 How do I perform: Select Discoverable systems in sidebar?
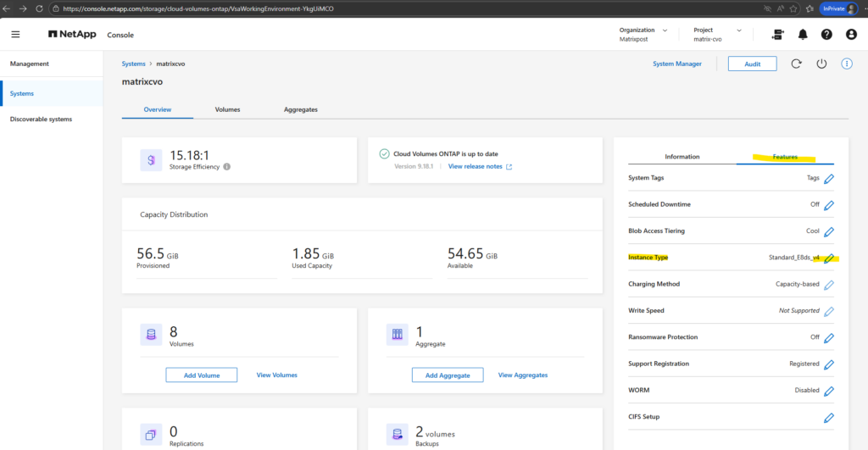(x=41, y=119)
